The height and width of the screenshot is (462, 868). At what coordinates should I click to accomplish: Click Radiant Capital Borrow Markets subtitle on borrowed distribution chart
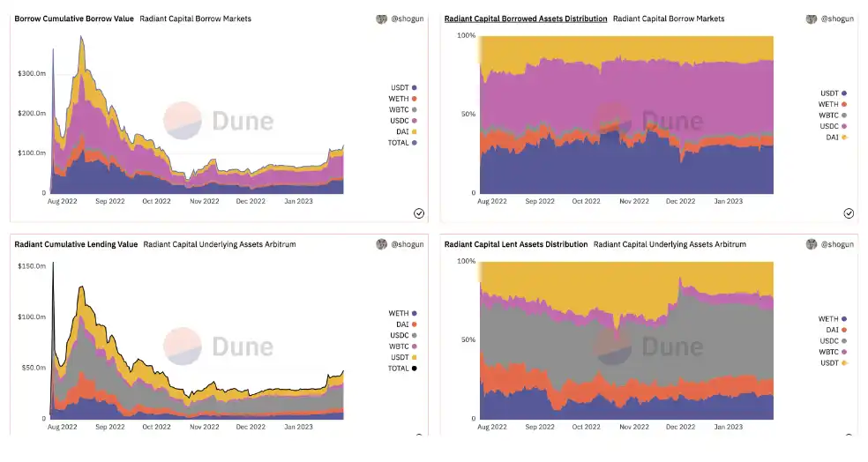coord(669,19)
